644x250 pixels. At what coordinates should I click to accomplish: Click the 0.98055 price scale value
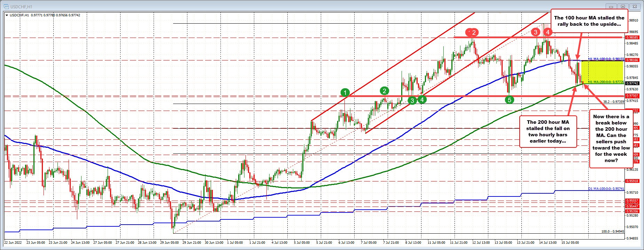tap(633, 66)
